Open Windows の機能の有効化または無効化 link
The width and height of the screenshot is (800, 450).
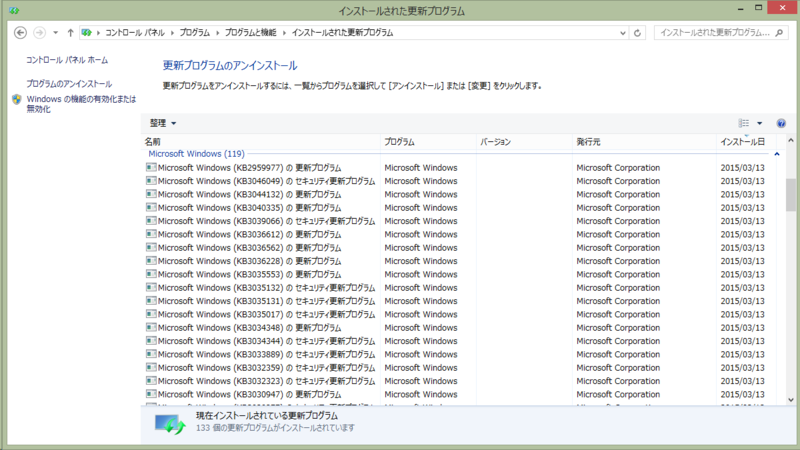[x=81, y=104]
